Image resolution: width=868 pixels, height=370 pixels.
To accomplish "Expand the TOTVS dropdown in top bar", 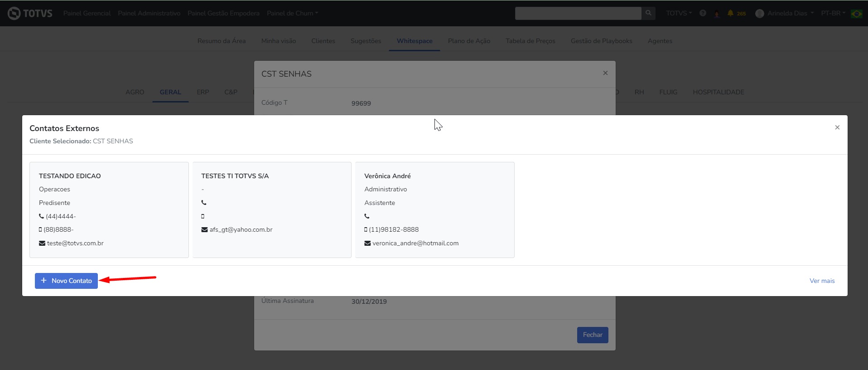I will pos(678,13).
